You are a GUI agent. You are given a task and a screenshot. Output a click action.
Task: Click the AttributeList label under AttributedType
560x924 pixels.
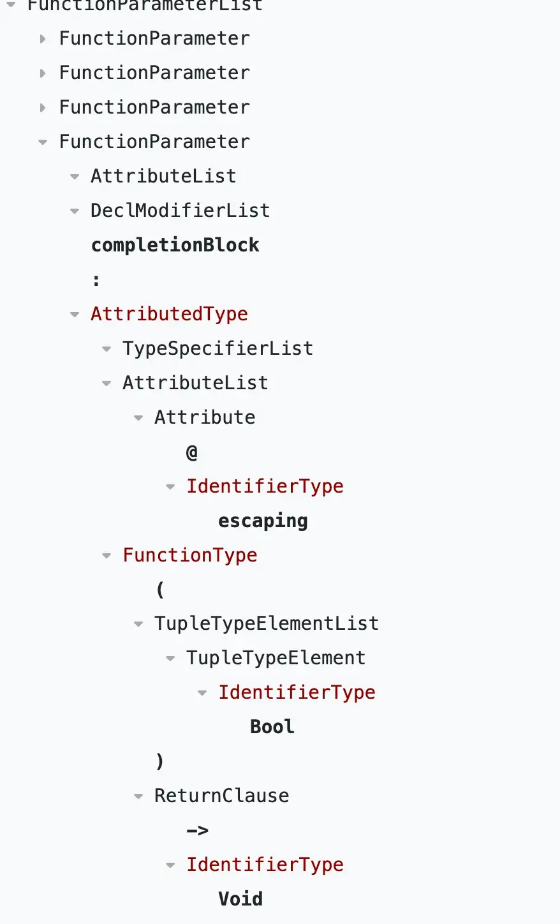195,383
